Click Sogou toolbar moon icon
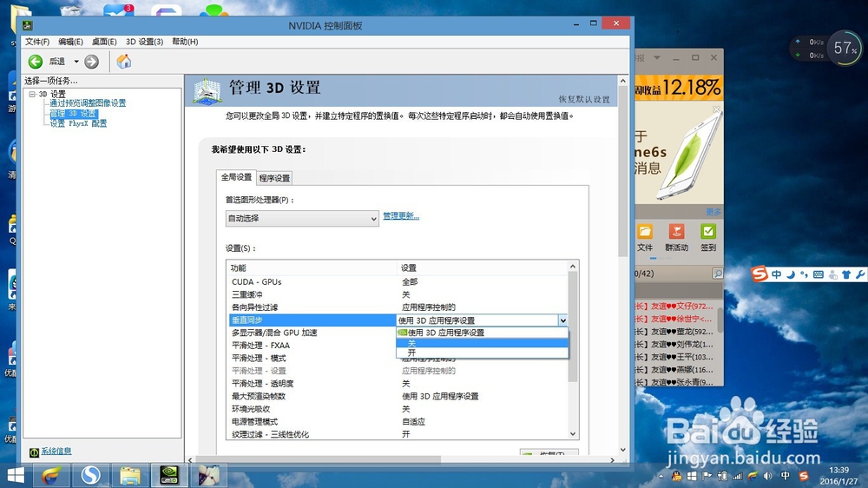 791,274
